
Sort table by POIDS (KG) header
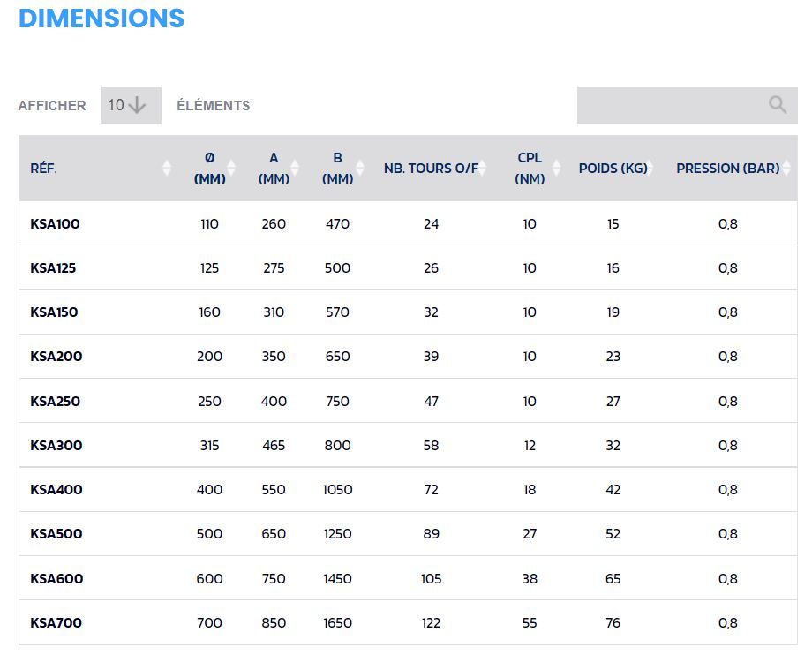(613, 169)
